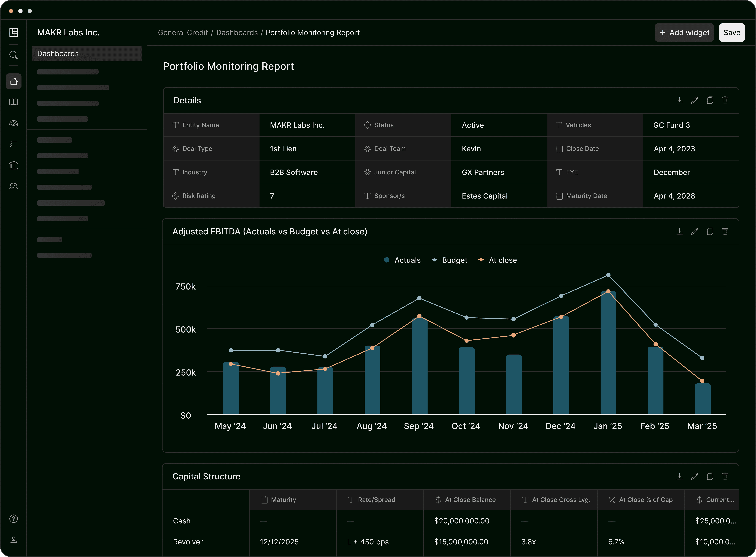Duplicate the Details widget
Viewport: 756px width, 557px height.
click(x=710, y=100)
